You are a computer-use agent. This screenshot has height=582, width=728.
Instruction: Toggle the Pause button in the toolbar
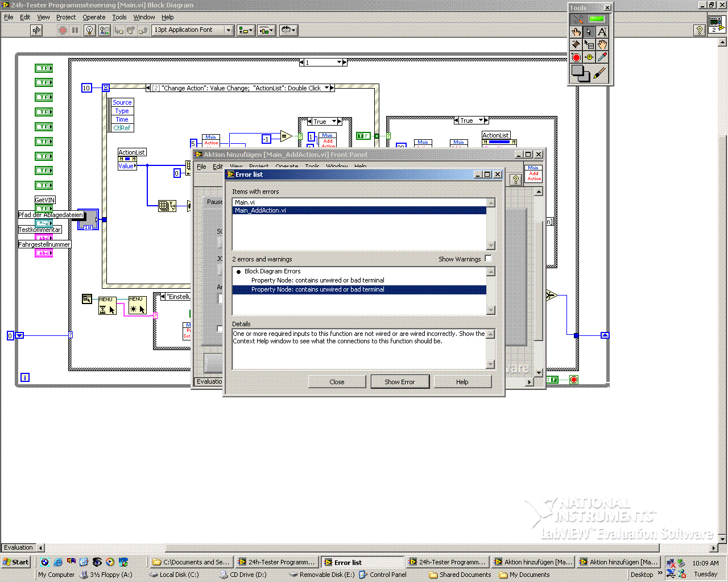[75, 30]
